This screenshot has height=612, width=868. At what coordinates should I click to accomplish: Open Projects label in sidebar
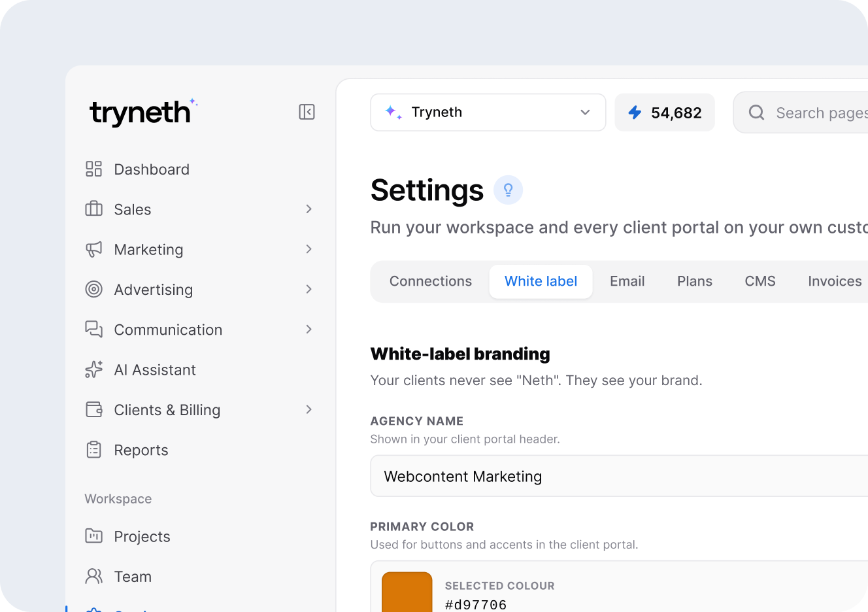tap(142, 536)
